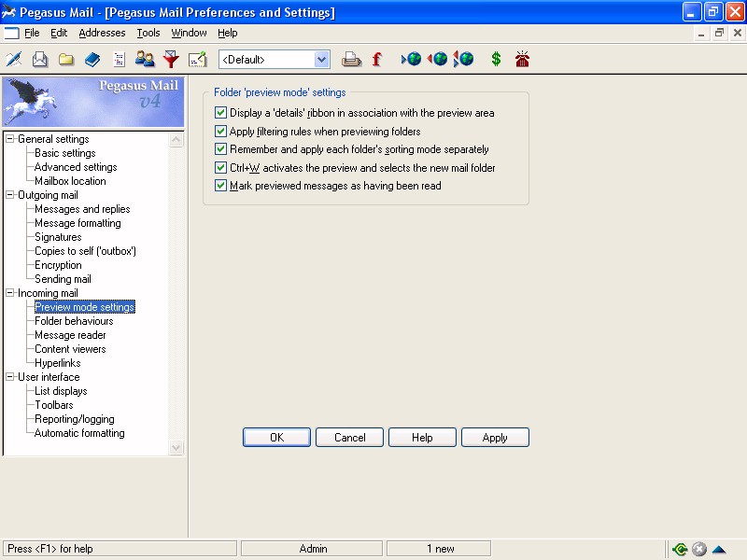This screenshot has height=560, width=747.
Task: Open the File menu
Action: click(x=32, y=33)
